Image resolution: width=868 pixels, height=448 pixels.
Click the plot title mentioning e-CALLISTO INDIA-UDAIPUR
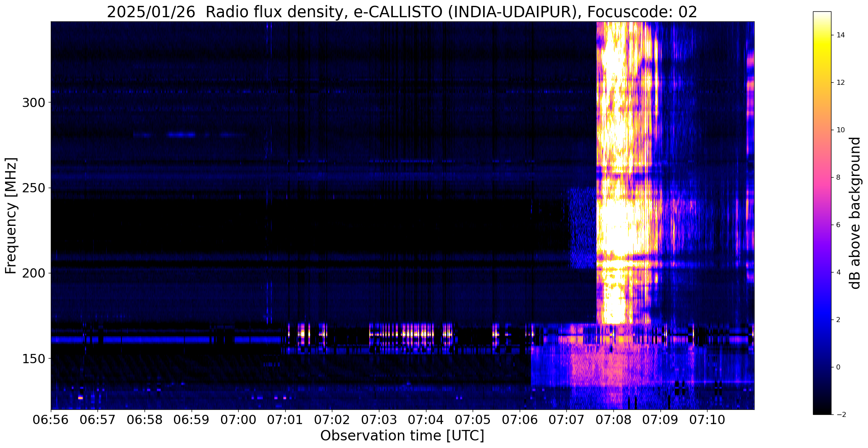(x=402, y=12)
